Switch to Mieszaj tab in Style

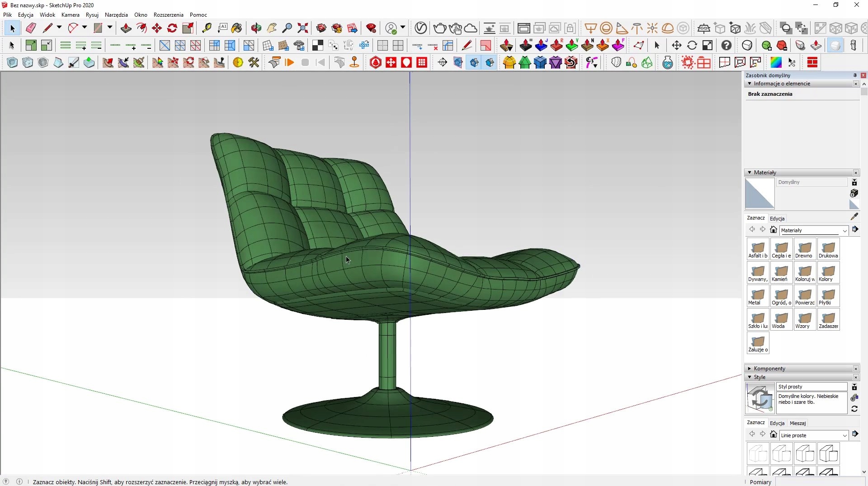click(x=797, y=423)
